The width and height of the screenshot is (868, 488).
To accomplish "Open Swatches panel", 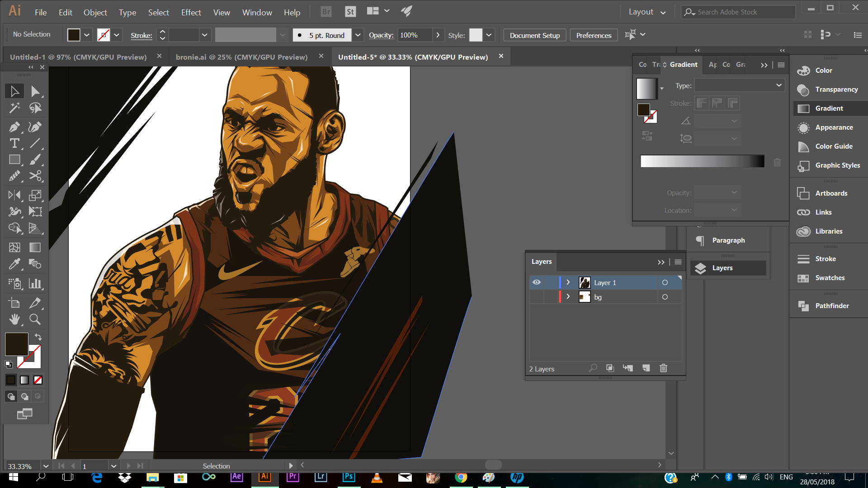I will tap(829, 278).
